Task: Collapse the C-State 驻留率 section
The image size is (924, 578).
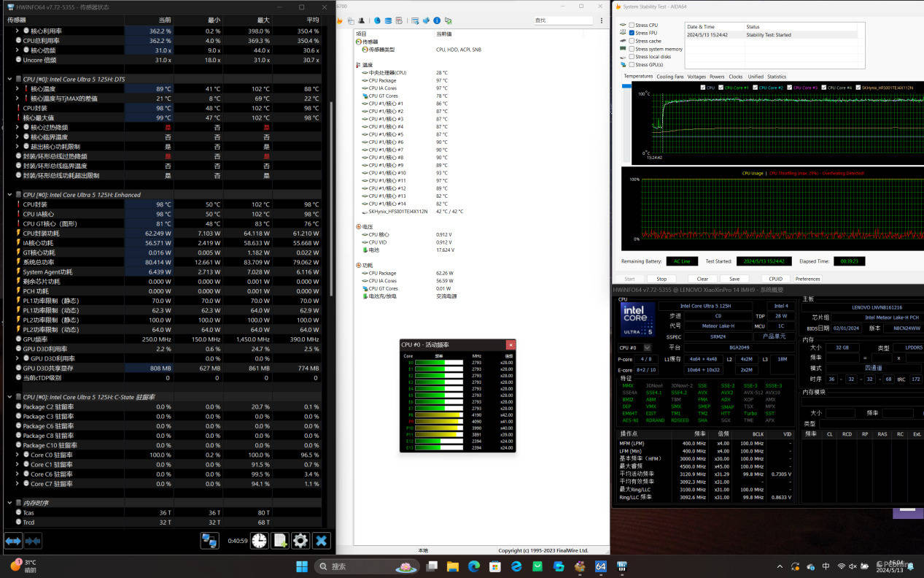Action: click(x=9, y=397)
